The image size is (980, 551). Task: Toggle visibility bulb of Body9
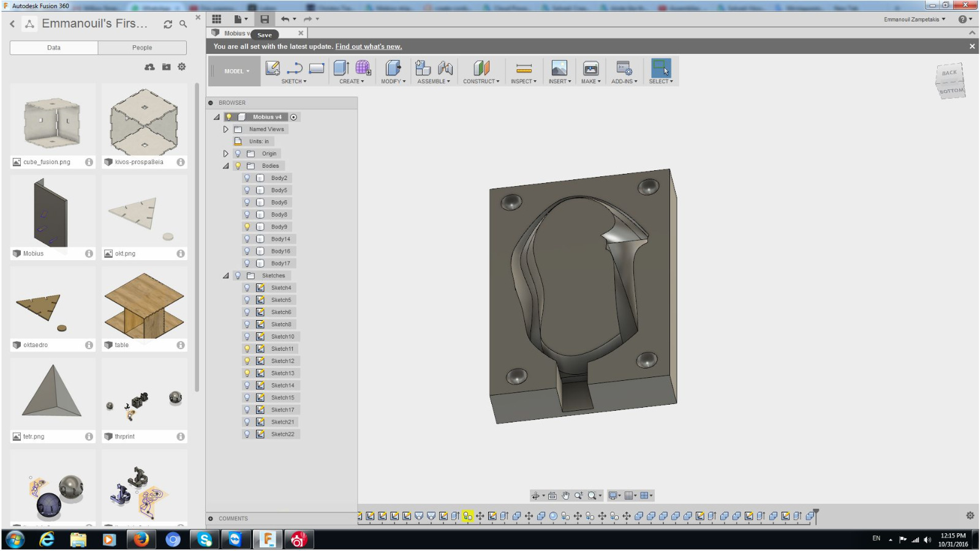click(247, 227)
